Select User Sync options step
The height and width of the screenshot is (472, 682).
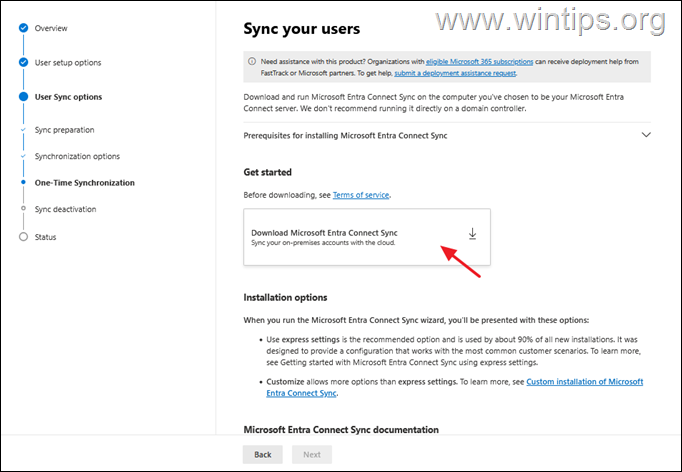tap(68, 97)
